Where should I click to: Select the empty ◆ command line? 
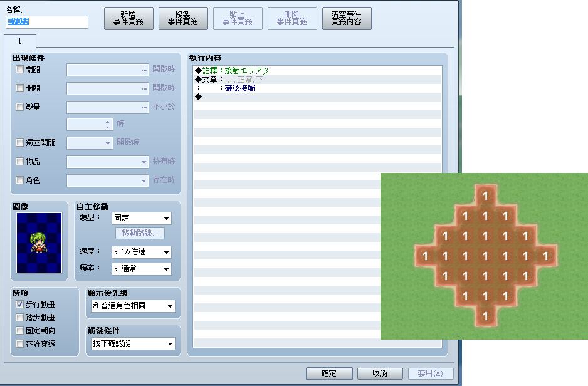coord(318,97)
